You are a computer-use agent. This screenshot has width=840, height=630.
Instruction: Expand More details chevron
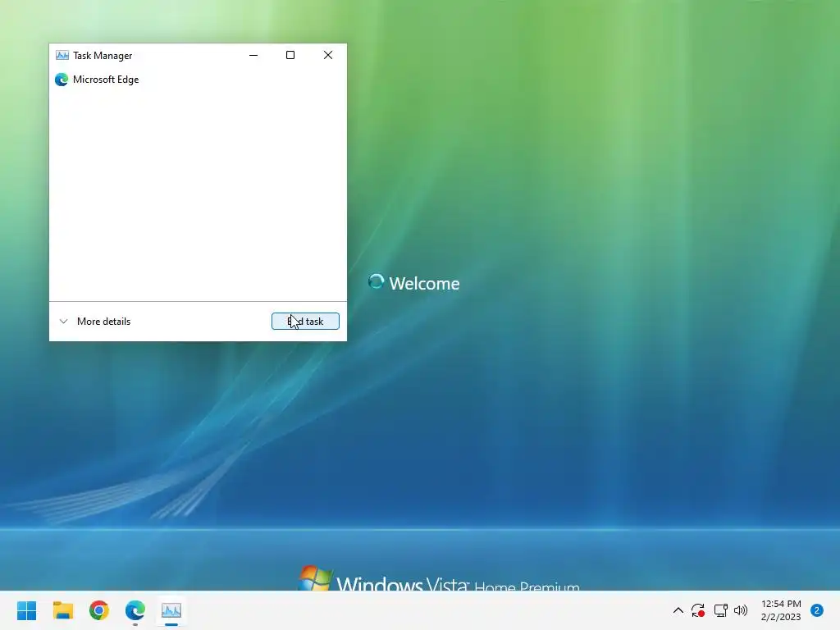pos(64,322)
